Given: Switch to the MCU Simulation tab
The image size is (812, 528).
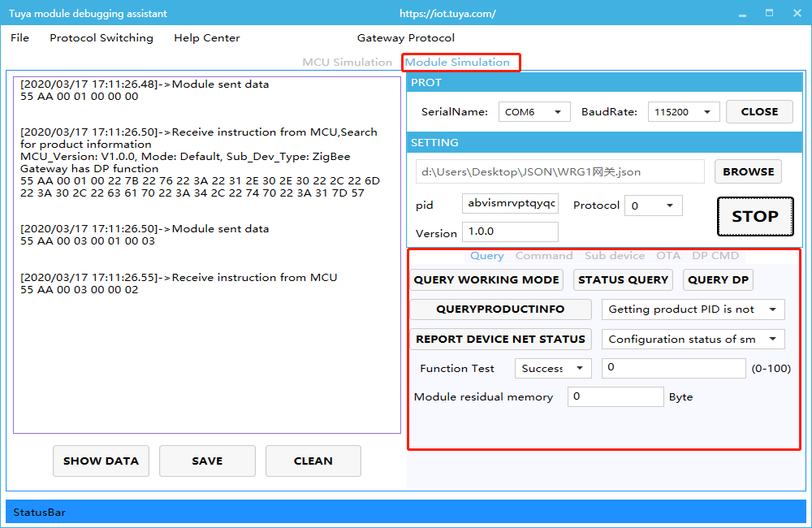Looking at the screenshot, I should coord(347,63).
